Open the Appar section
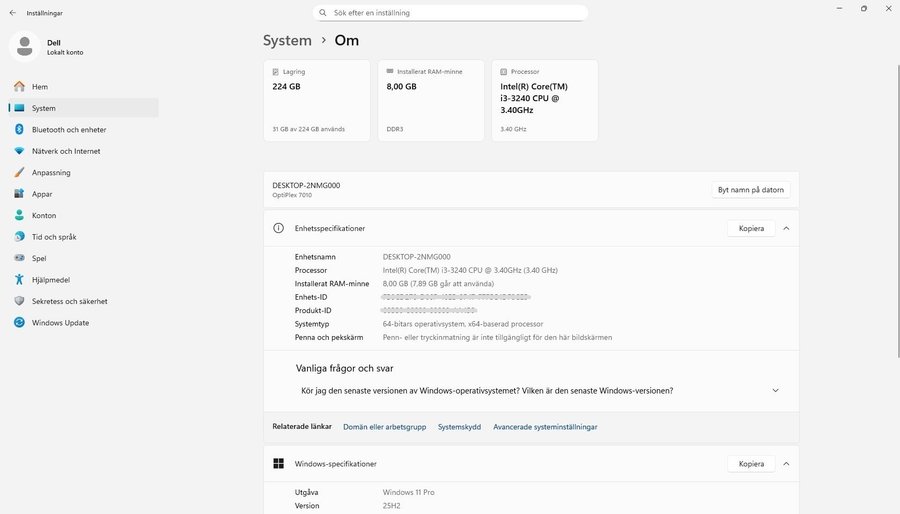Viewport: 900px width, 514px height. (x=43, y=194)
